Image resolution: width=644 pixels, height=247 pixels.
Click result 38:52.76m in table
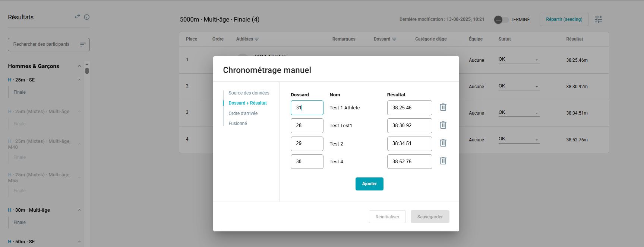[x=577, y=140]
